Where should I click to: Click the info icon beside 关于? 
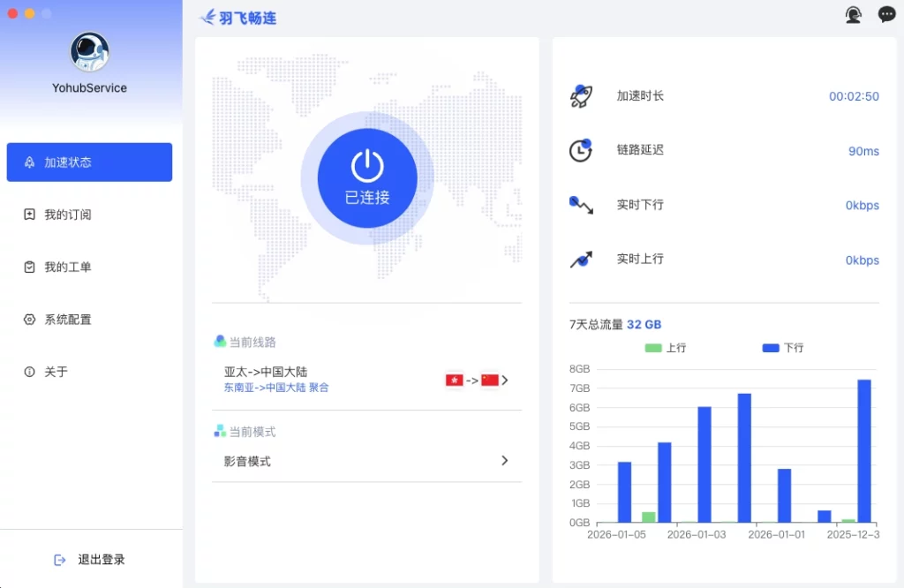31,372
